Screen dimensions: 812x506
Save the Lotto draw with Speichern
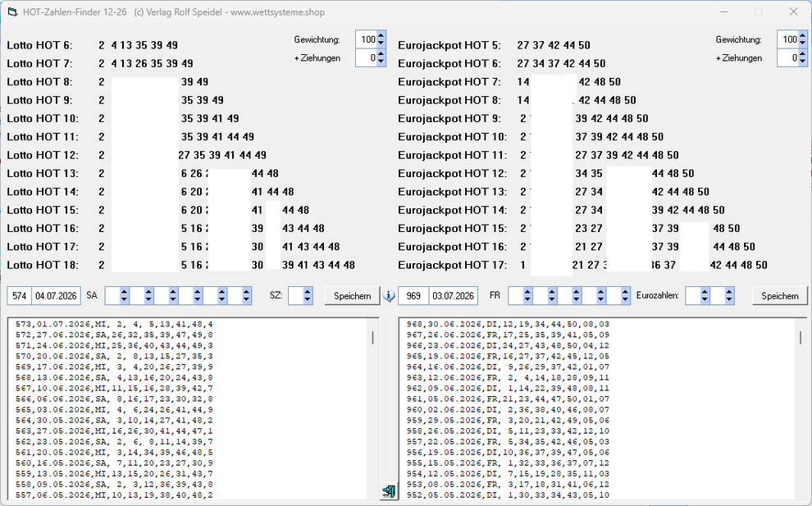click(x=352, y=296)
